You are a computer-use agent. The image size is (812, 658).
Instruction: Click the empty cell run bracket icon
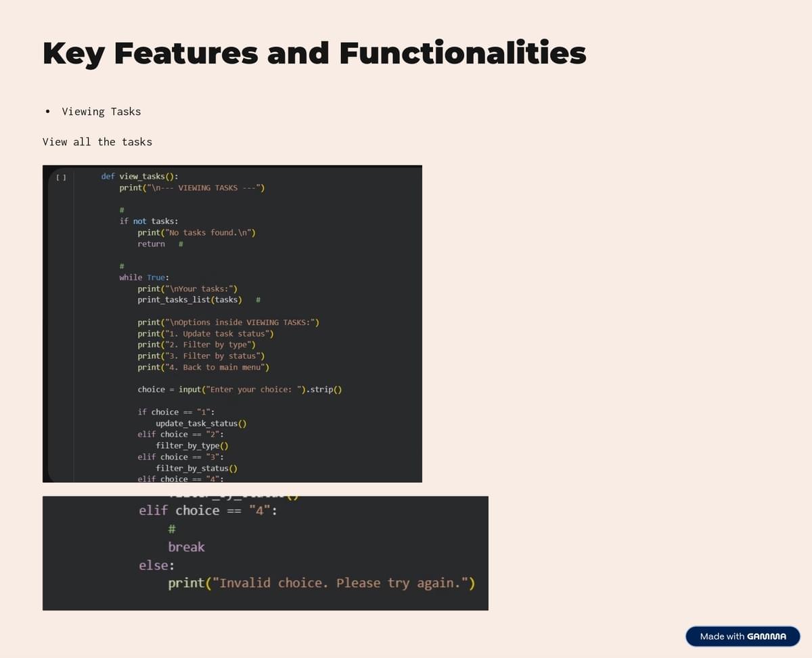tap(61, 177)
